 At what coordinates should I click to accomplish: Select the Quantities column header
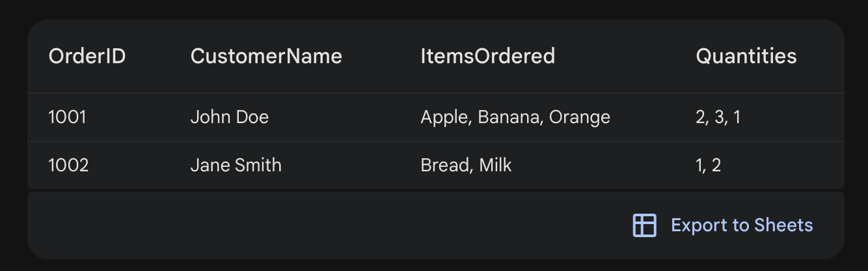[746, 57]
